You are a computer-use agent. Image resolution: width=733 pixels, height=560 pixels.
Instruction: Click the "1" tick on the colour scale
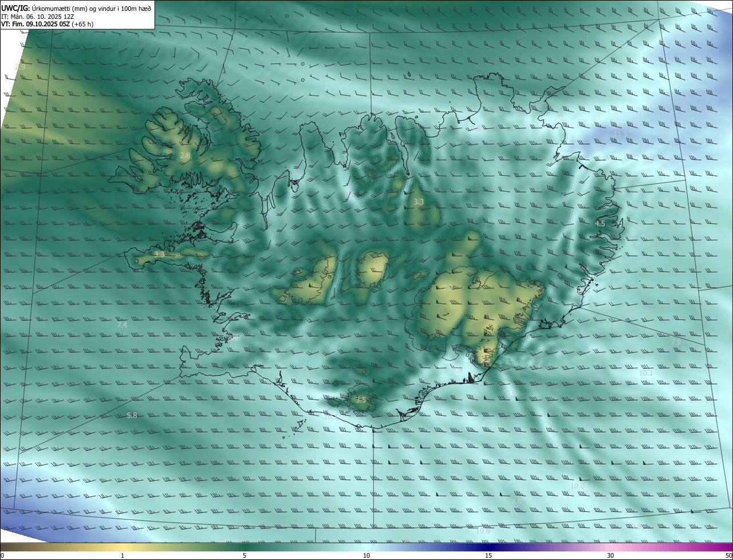[x=123, y=556]
